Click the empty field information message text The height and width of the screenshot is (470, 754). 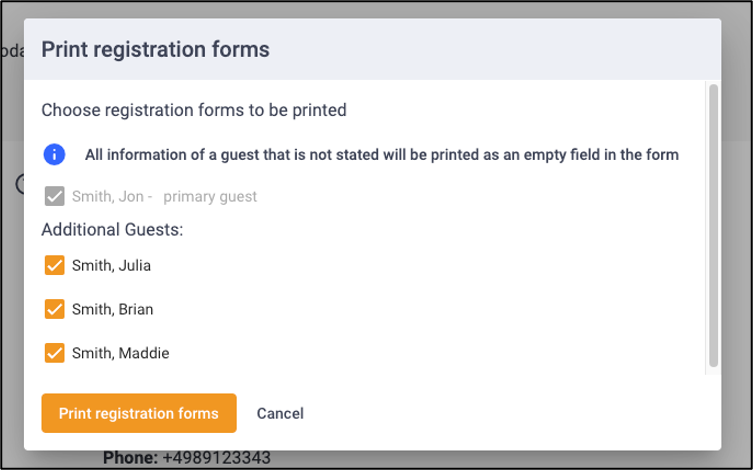(382, 155)
